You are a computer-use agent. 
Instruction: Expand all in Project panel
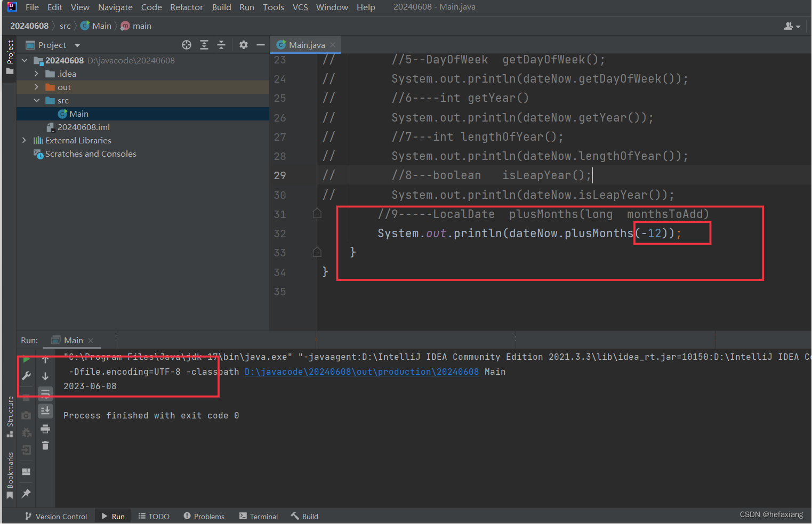click(x=204, y=45)
